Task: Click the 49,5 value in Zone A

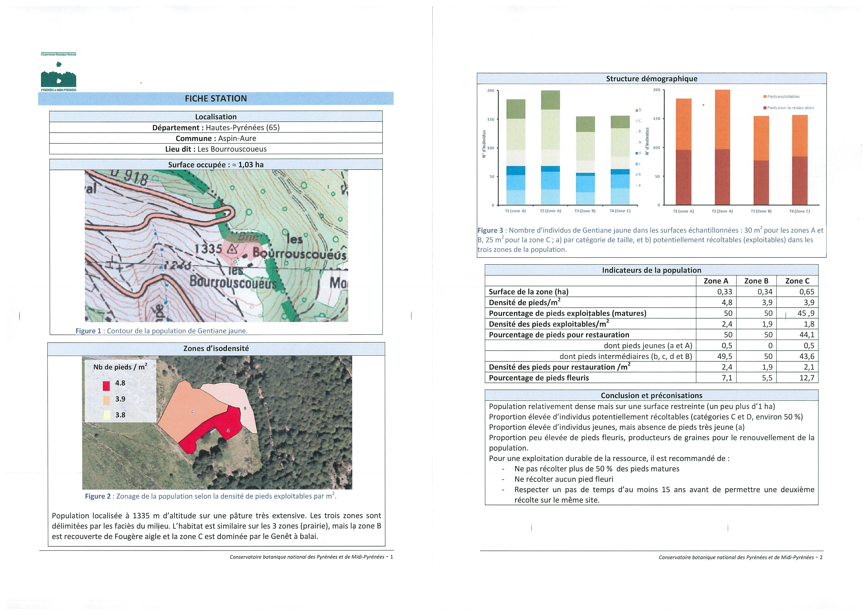Action: click(x=725, y=356)
